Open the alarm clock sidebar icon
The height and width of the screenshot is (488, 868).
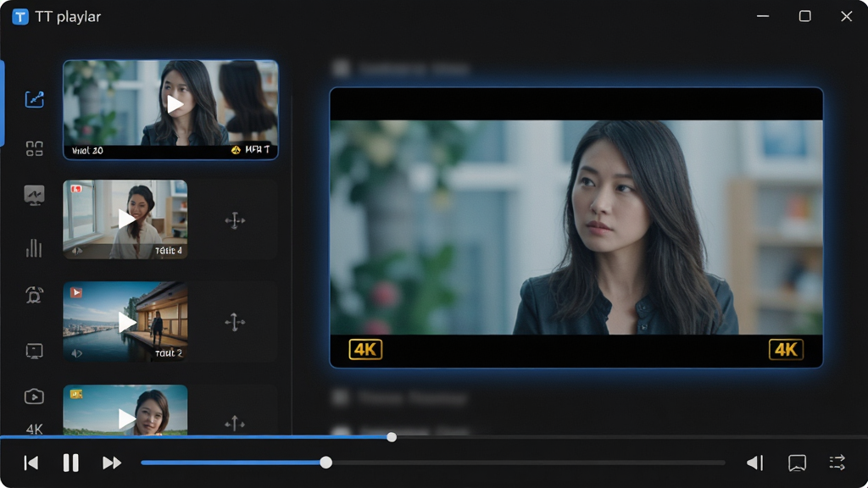pos(34,295)
